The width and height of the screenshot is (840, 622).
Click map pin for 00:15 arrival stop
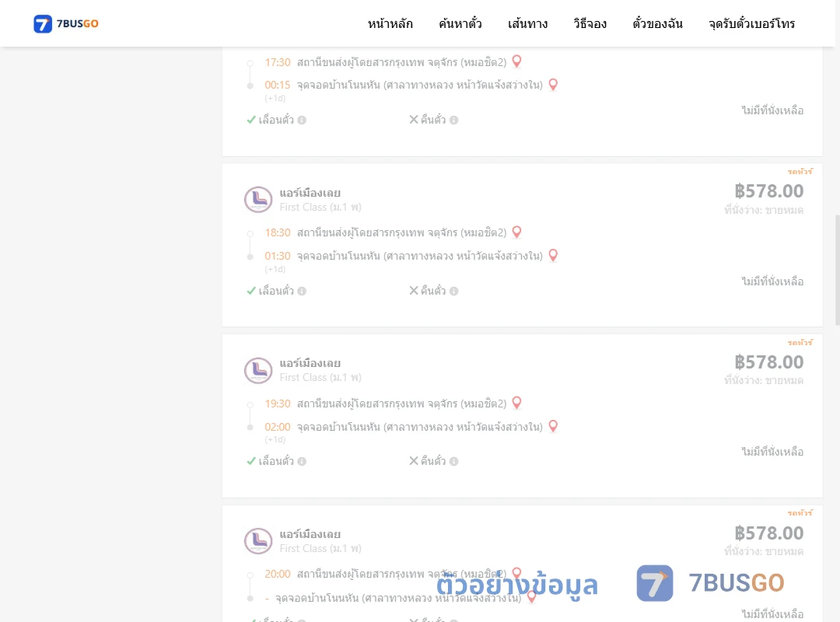(554, 85)
